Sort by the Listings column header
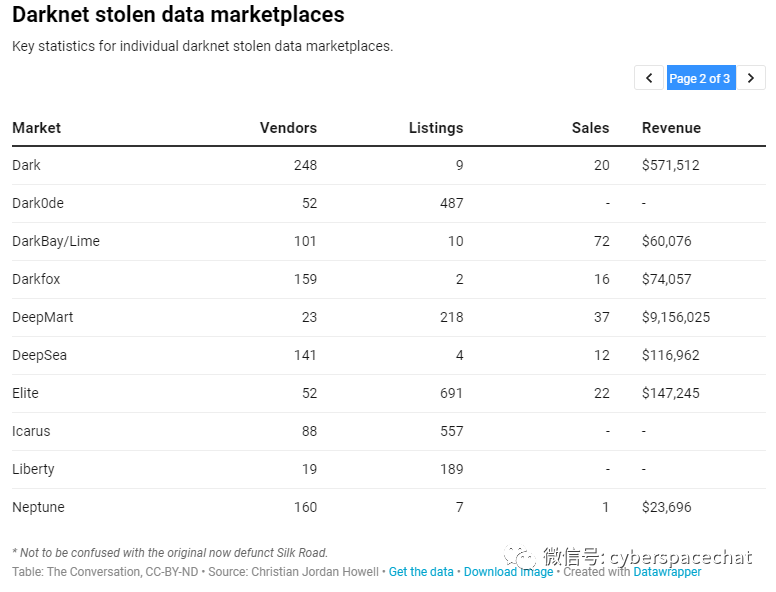 tap(436, 128)
